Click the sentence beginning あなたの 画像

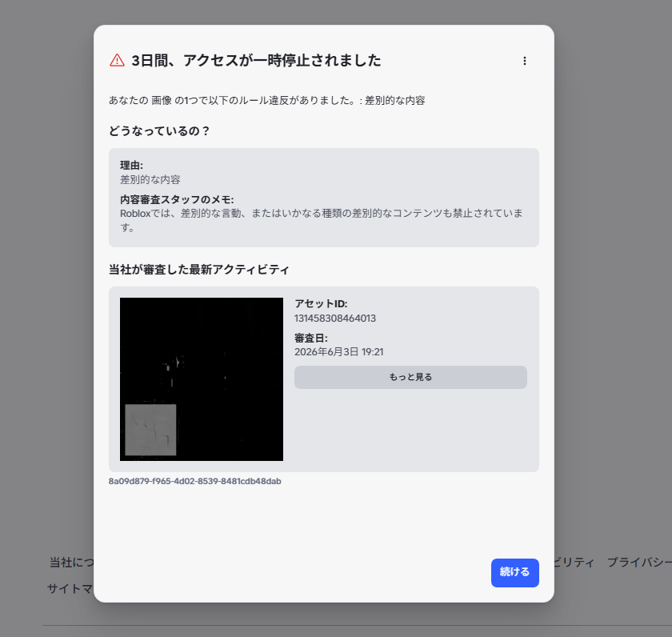266,100
